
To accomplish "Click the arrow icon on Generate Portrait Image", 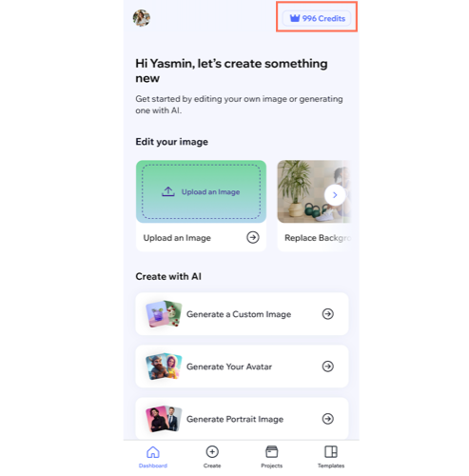I will [328, 419].
